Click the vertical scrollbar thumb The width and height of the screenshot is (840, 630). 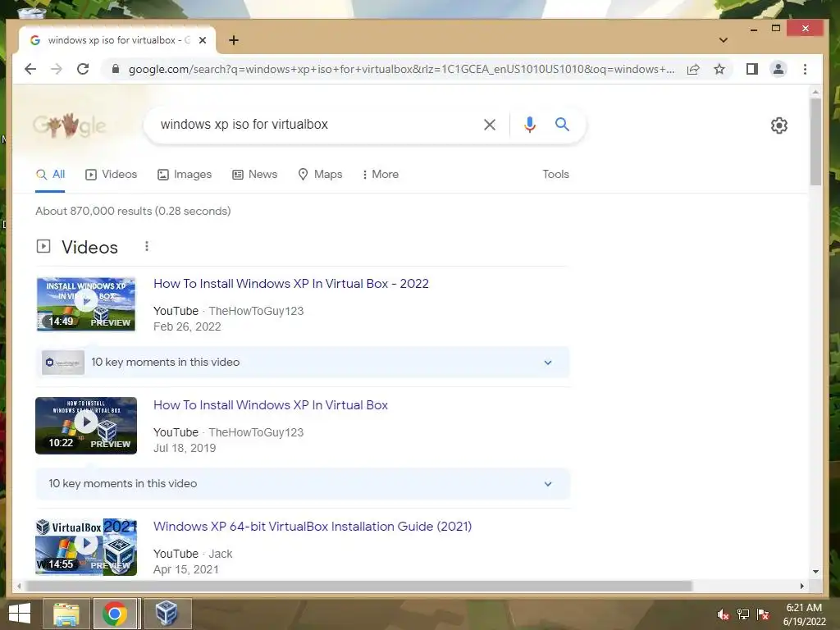[x=815, y=141]
